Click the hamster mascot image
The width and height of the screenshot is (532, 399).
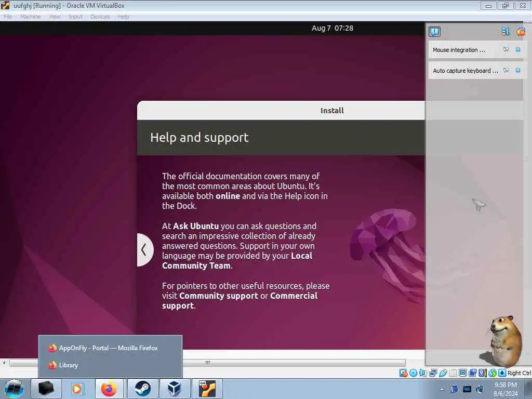coord(503,341)
